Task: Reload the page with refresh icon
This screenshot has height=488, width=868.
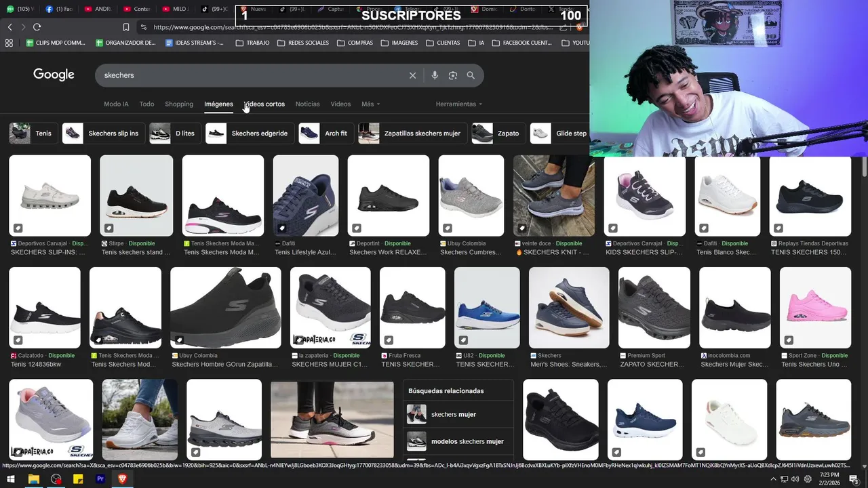Action: [x=37, y=27]
